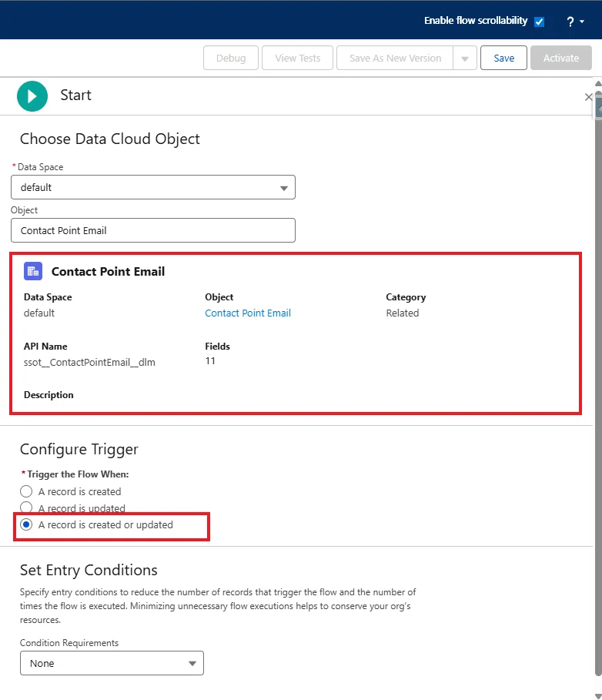Click the bold Contact Point Email title
Screen dimensions: 602x700
[x=108, y=271]
